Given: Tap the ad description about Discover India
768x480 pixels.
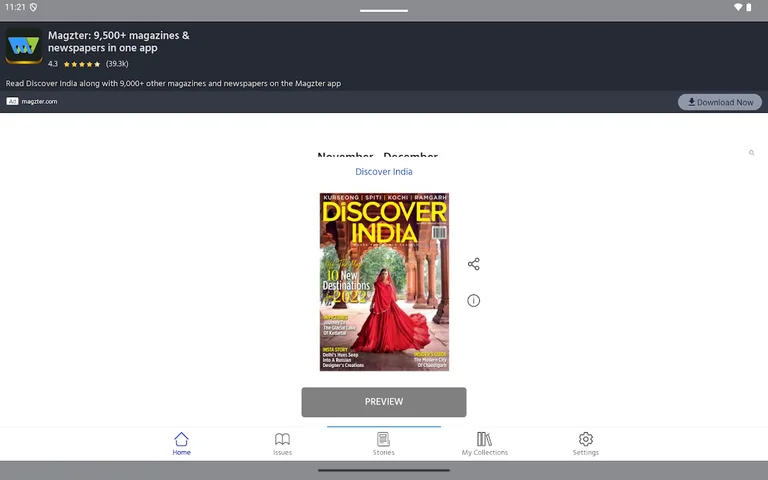Looking at the screenshot, I should click(173, 83).
